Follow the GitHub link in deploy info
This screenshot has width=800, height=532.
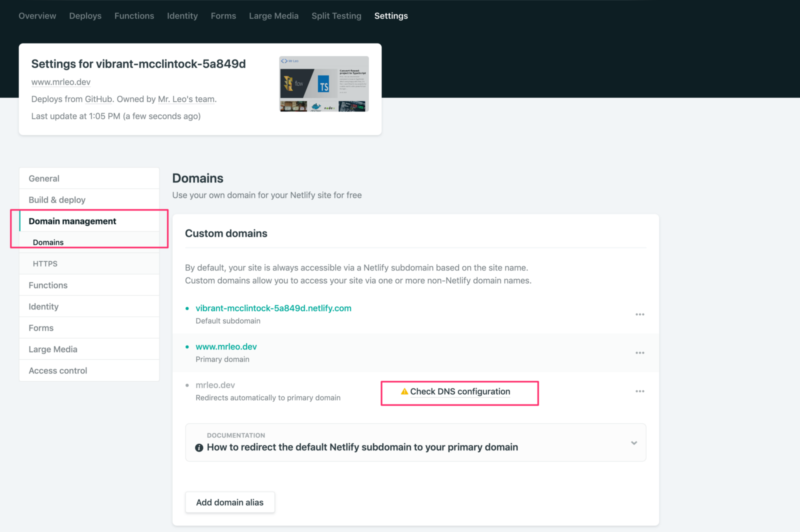coord(98,99)
